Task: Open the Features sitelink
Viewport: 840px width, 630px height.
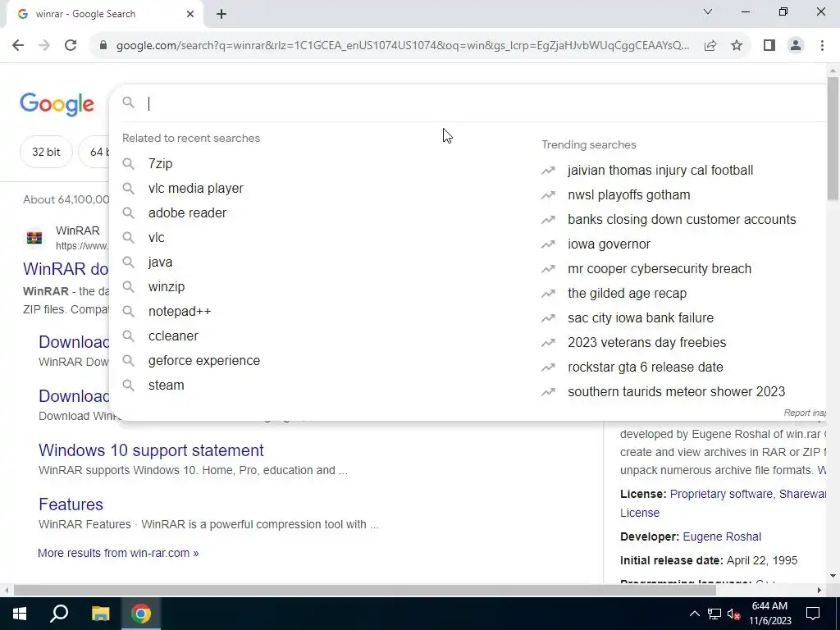Action: coord(71,504)
